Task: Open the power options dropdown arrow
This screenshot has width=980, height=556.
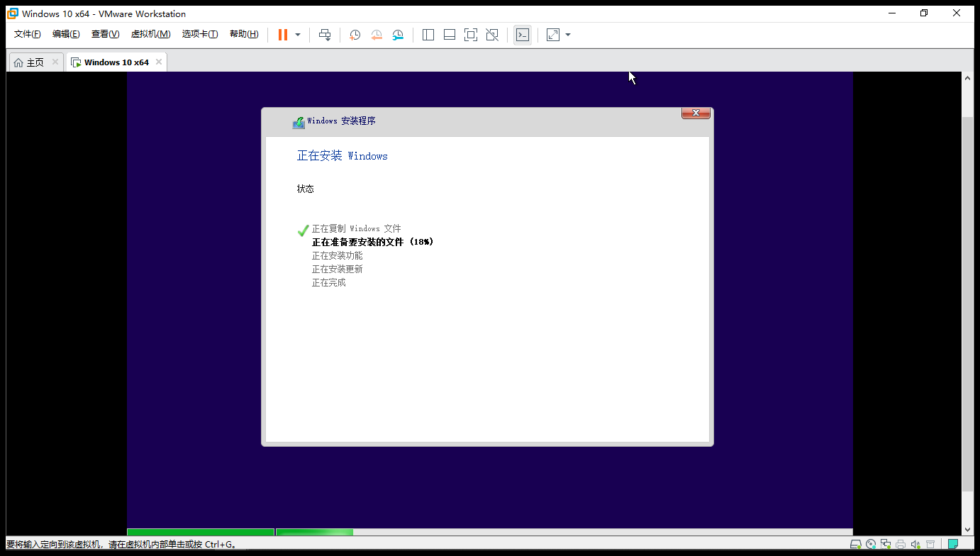Action: pyautogui.click(x=298, y=35)
